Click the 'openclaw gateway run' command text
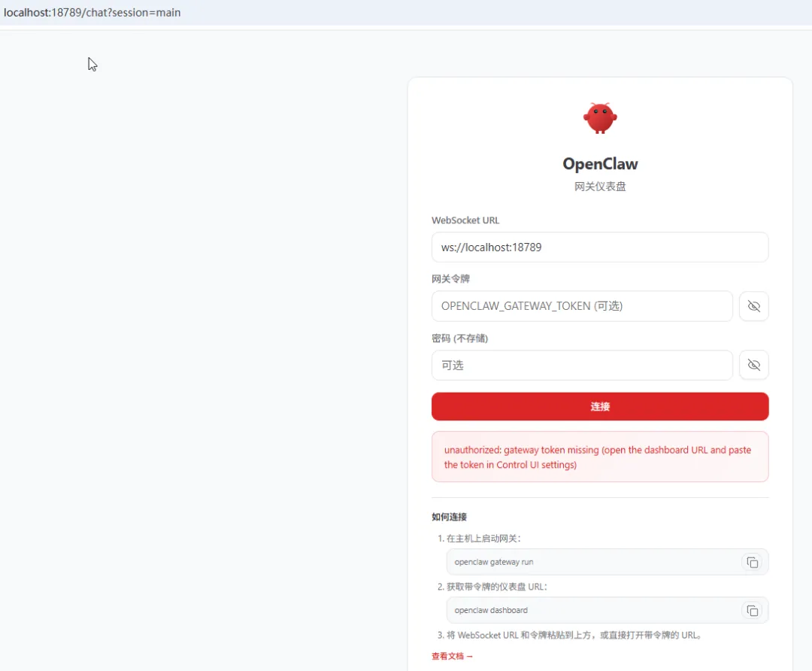The image size is (812, 671). (493, 562)
